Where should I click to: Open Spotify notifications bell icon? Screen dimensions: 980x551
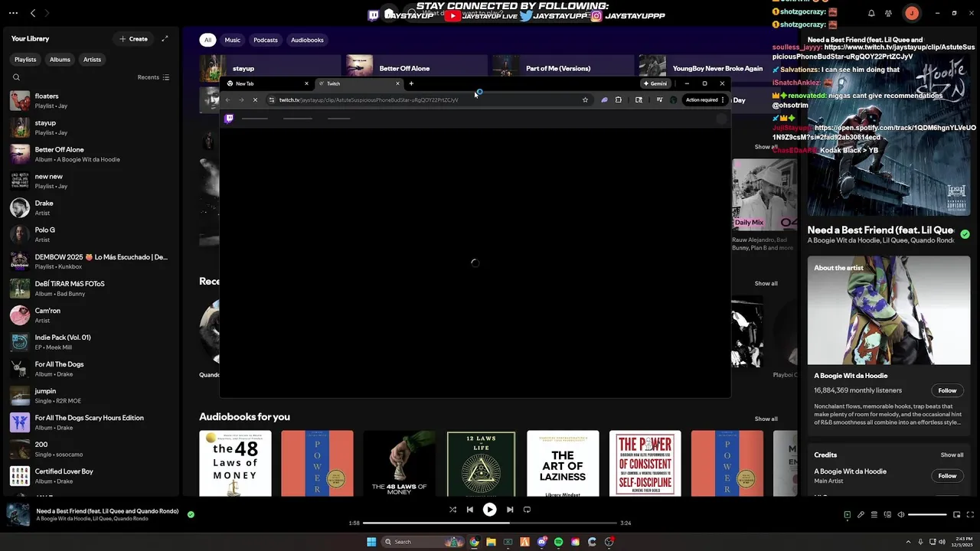871,13
